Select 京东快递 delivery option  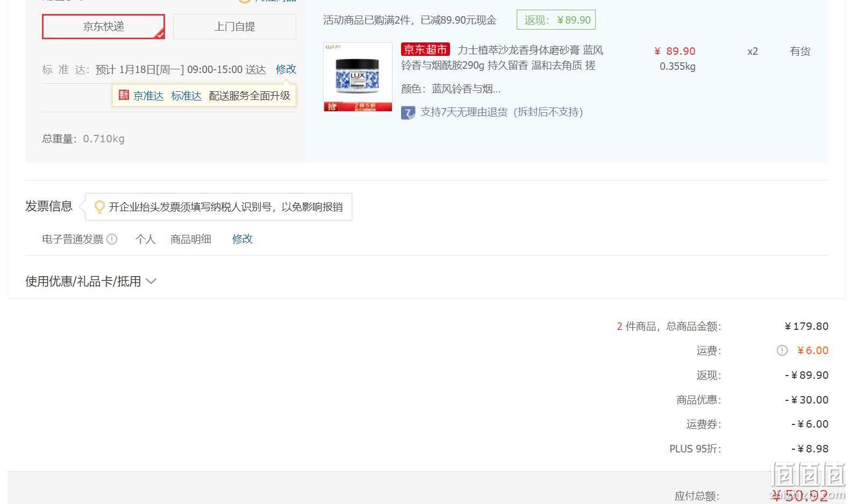pyautogui.click(x=103, y=26)
